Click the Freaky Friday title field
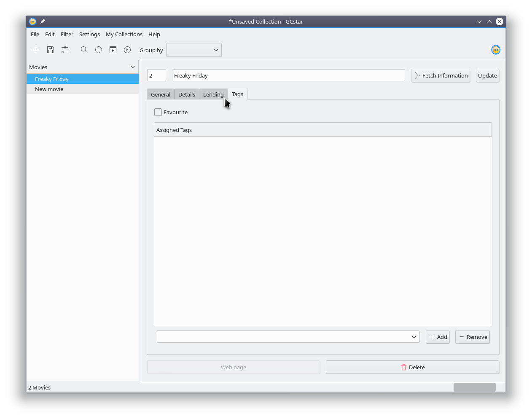This screenshot has height=419, width=532. (x=288, y=76)
